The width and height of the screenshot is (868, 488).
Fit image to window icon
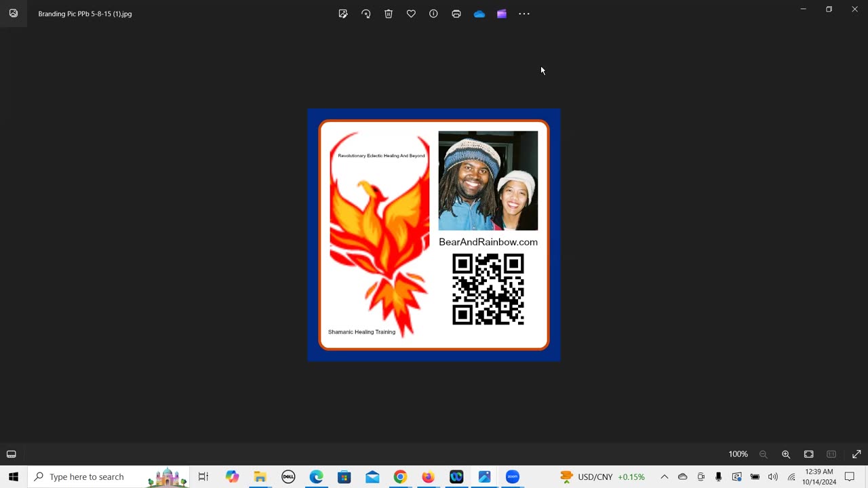809,454
